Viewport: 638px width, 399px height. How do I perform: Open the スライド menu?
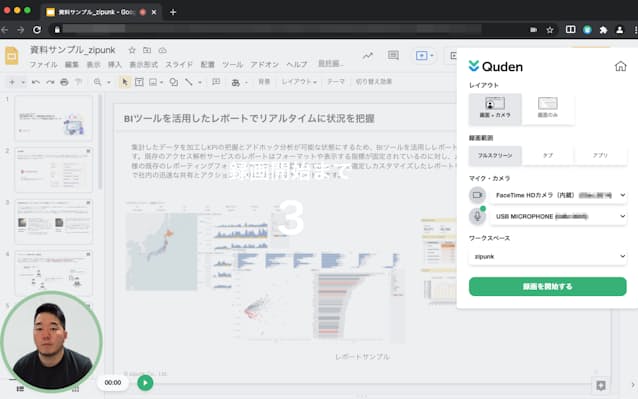click(x=179, y=64)
